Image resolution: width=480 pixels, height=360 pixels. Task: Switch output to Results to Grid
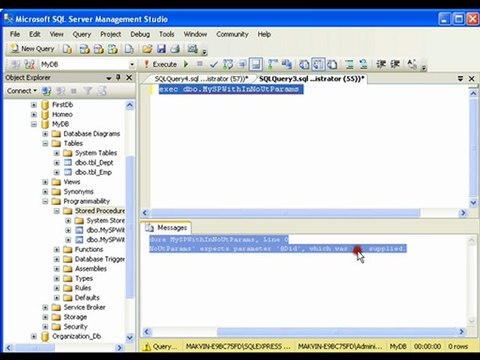point(318,64)
